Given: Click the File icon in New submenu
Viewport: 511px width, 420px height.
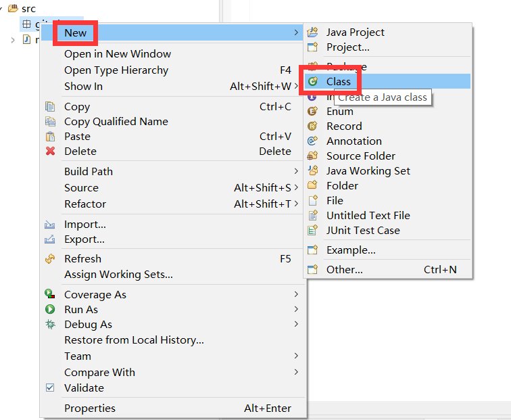Looking at the screenshot, I should pos(312,201).
